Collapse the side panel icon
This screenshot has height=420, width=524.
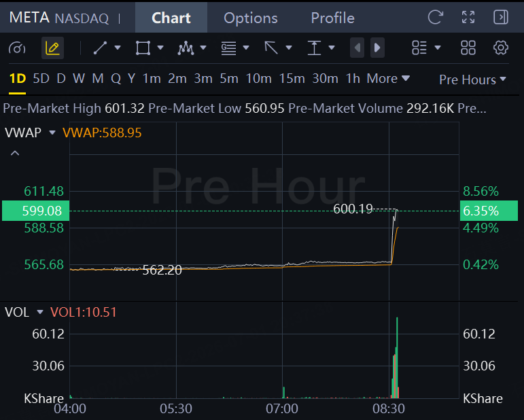pos(501,17)
